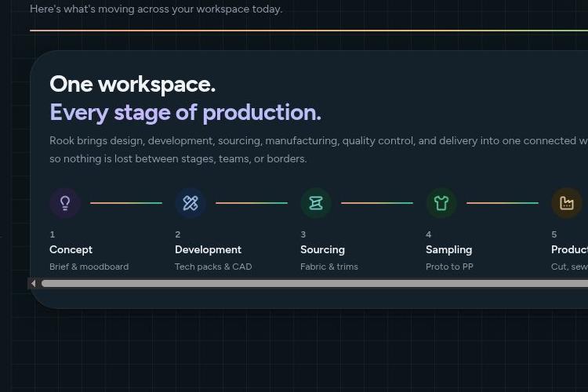Click step number 3 above Sourcing

[x=303, y=234]
